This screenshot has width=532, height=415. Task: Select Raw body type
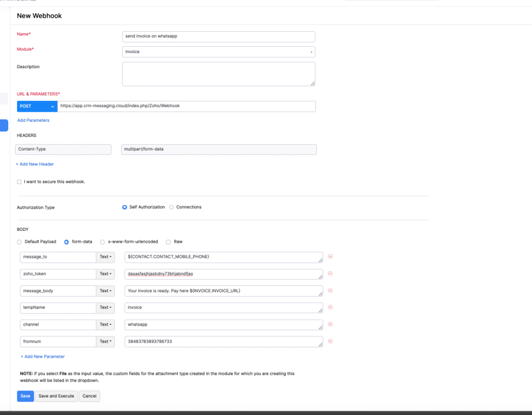(x=168, y=242)
